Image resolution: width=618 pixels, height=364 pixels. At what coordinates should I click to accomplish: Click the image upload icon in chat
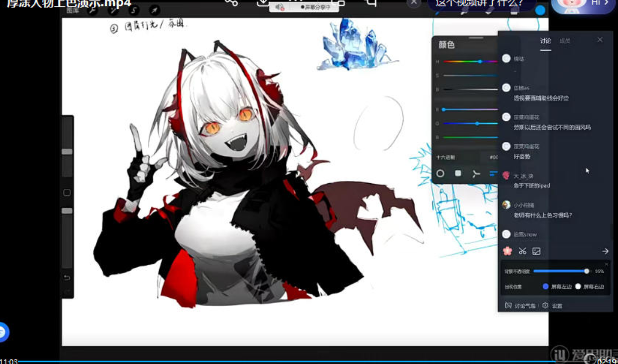pyautogui.click(x=536, y=251)
